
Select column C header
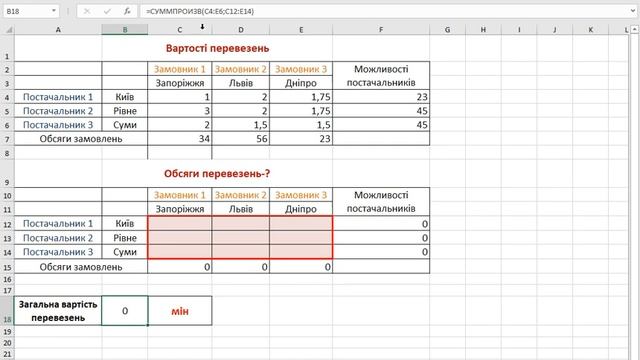180,30
